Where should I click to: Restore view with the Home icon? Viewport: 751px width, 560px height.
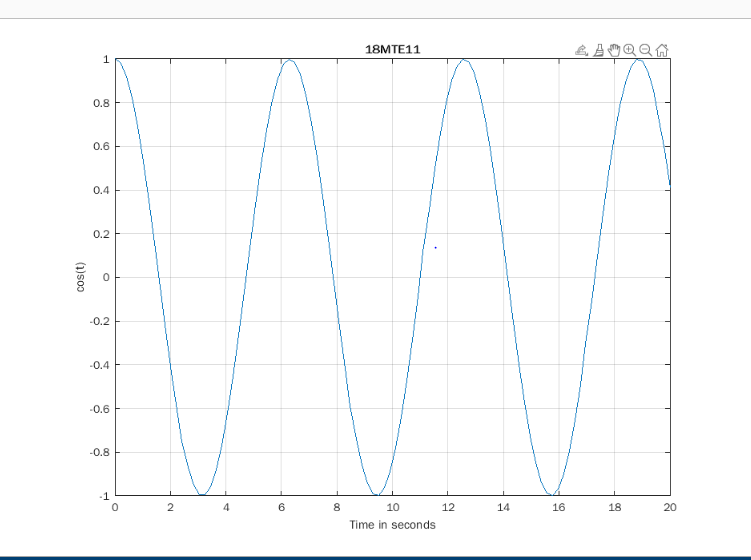coord(662,50)
